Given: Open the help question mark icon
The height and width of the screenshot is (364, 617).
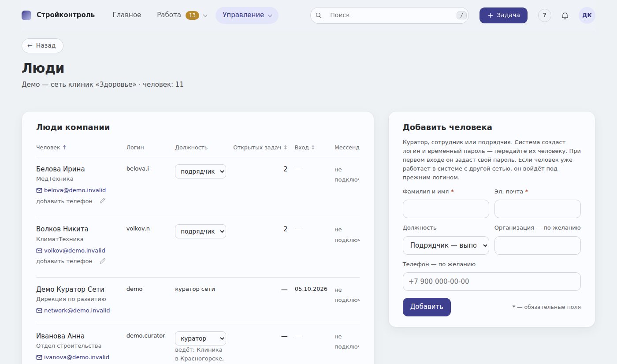Looking at the screenshot, I should click(x=545, y=15).
